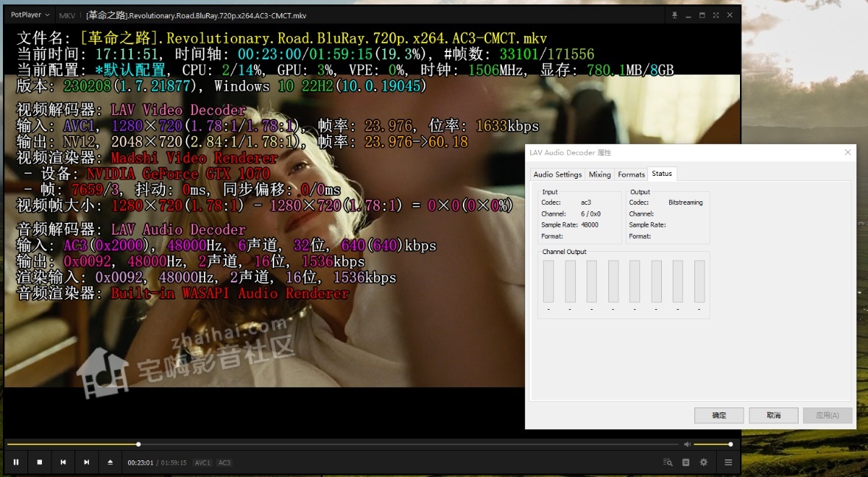Click the 应用(A) apply button

point(827,415)
